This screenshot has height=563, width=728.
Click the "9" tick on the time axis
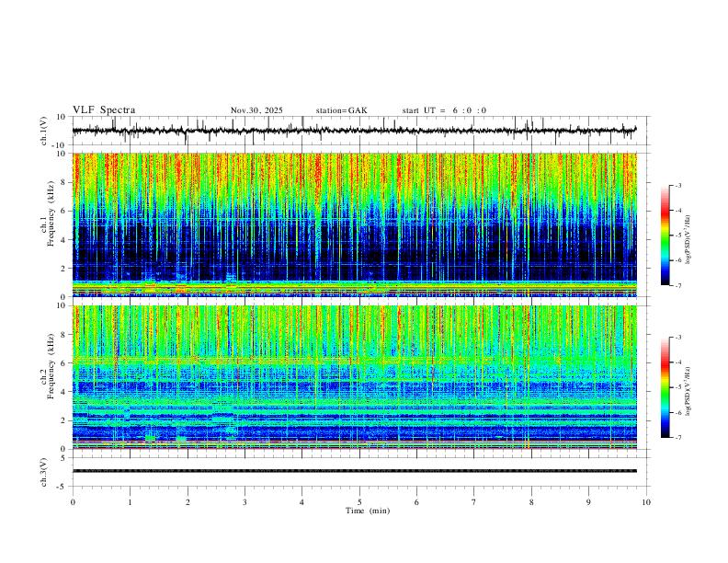[588, 502]
